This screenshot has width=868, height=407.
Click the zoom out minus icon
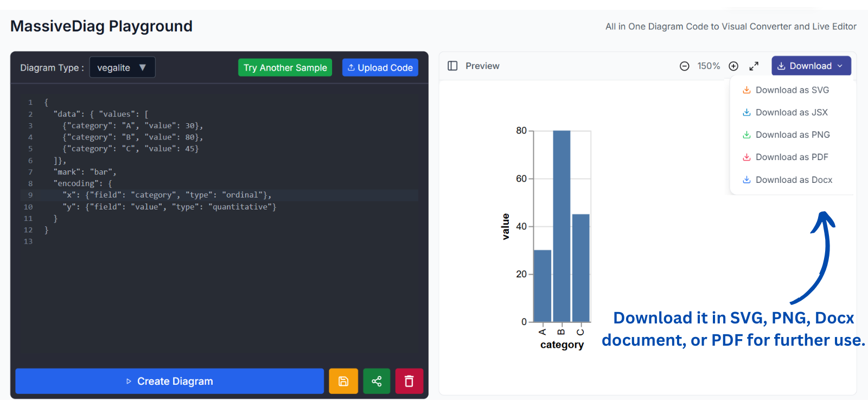(685, 66)
